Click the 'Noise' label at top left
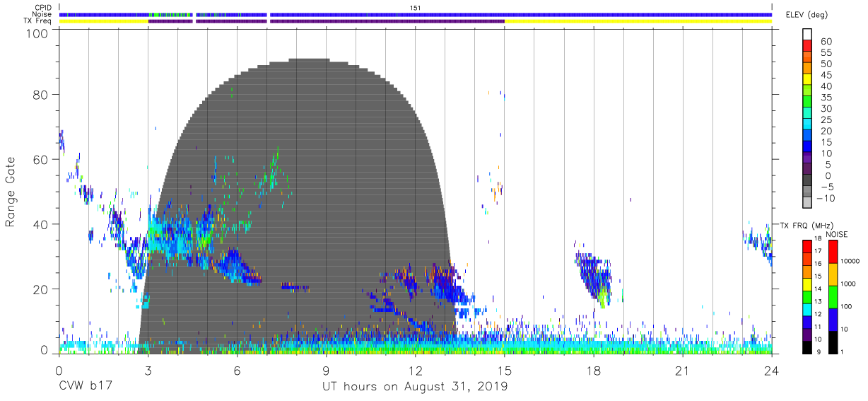The width and height of the screenshot is (868, 401). pos(42,14)
